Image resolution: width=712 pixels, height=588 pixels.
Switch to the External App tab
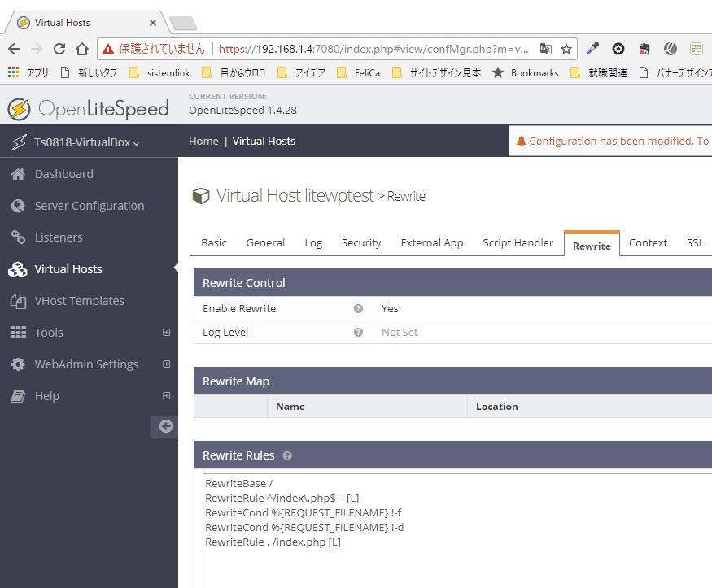(x=432, y=243)
